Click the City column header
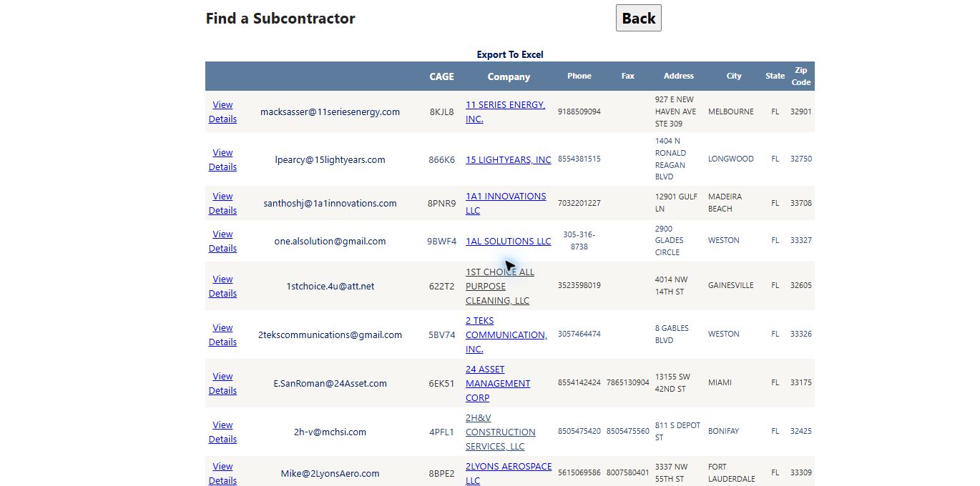980x486 pixels. [x=734, y=76]
